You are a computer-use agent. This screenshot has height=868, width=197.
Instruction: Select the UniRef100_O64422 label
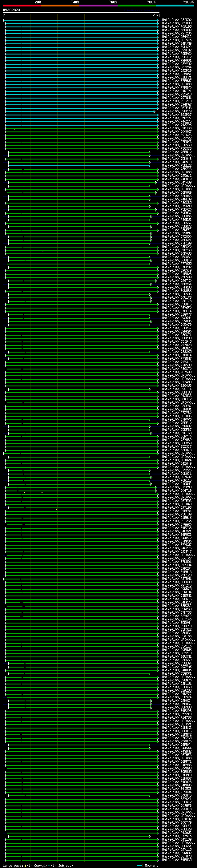pos(176,37)
